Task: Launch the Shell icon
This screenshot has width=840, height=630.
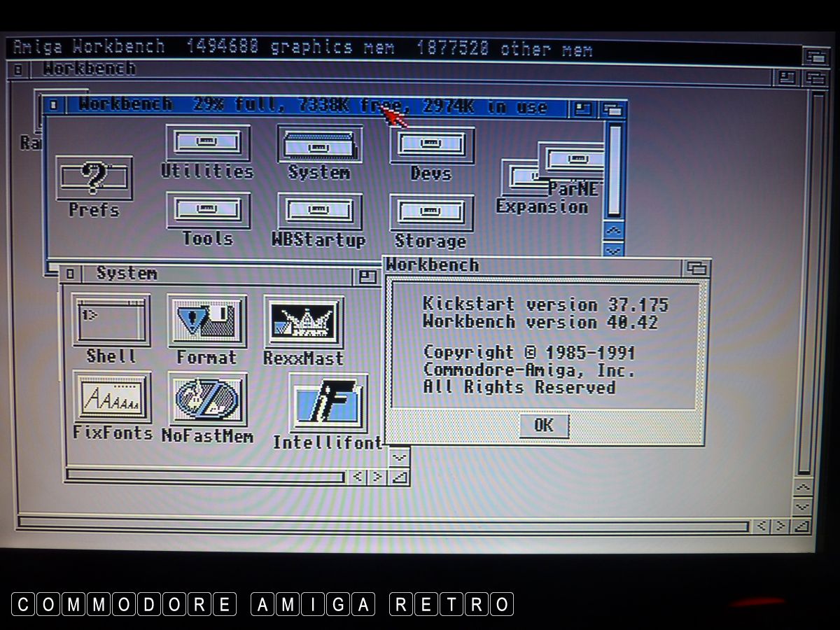Action: coord(111,320)
